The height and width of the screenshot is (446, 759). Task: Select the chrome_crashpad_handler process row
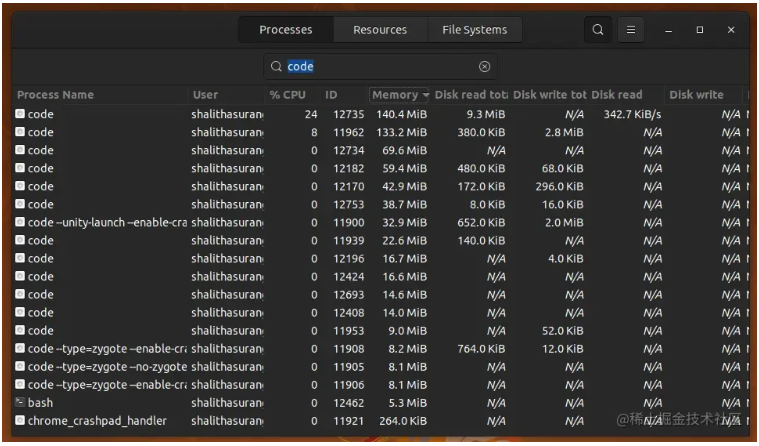[x=380, y=420]
